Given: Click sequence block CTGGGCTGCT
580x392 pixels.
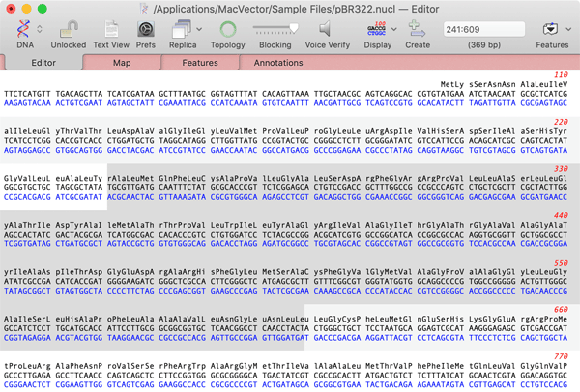Looking at the screenshot, I should coord(337,328).
